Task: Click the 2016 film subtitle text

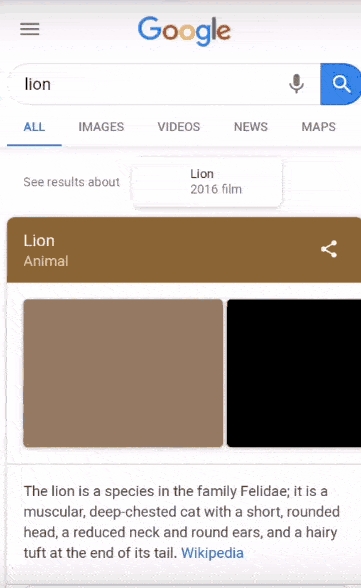Action: (216, 189)
